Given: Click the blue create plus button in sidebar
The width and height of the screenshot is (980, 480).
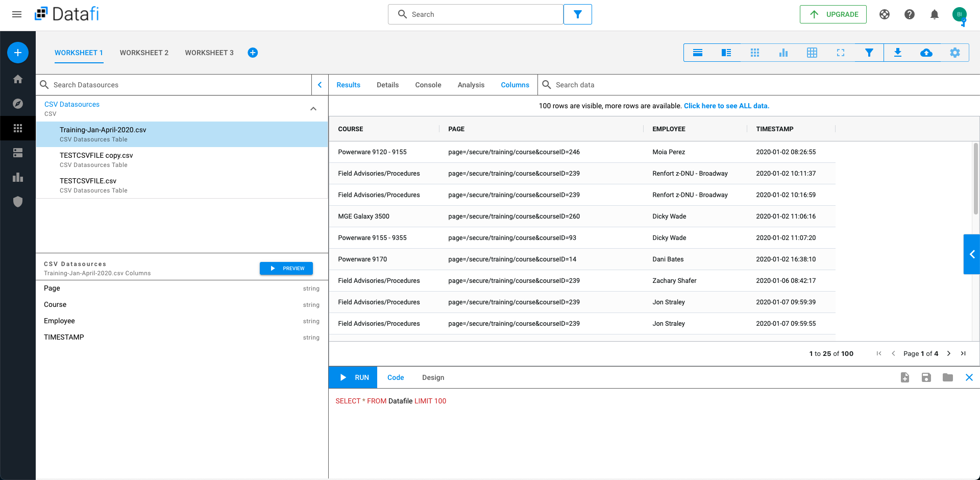Looking at the screenshot, I should coord(18,53).
